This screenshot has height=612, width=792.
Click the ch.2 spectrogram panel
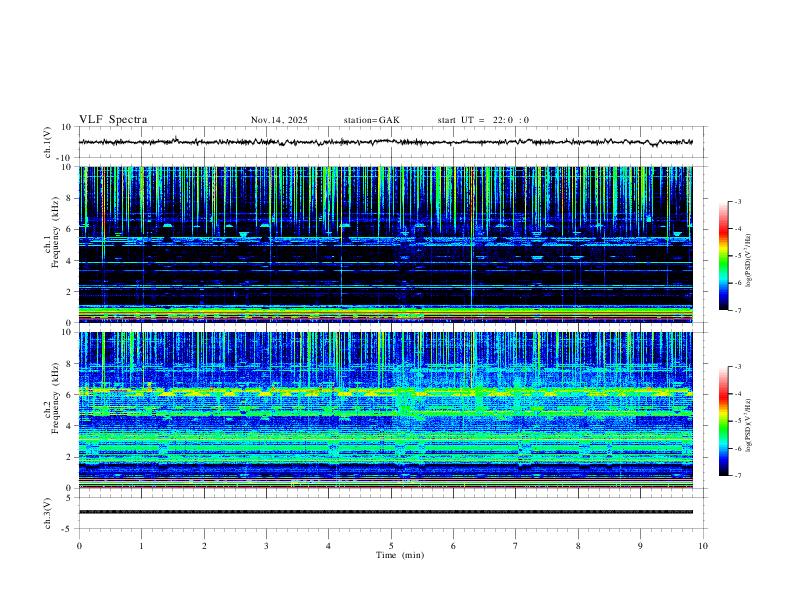click(x=386, y=410)
